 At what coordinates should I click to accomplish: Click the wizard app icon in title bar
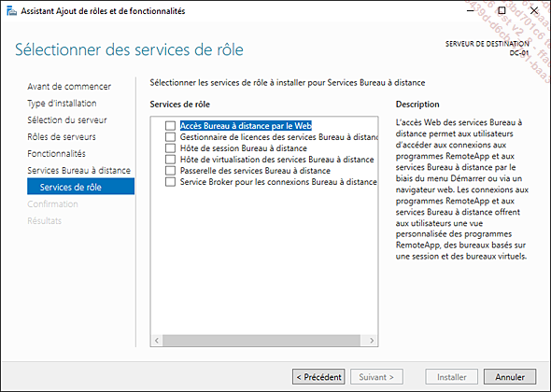coord(11,11)
